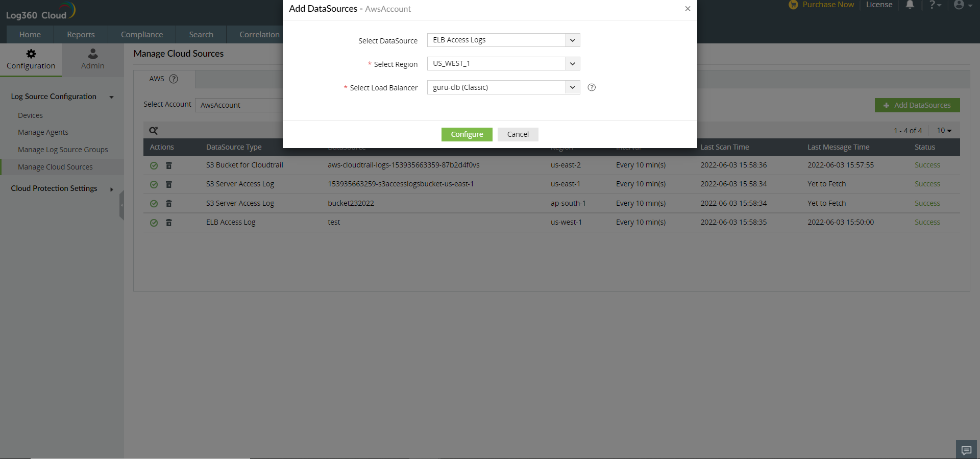The image size is (980, 459).
Task: Click the Load Balancer help icon
Action: click(x=592, y=87)
